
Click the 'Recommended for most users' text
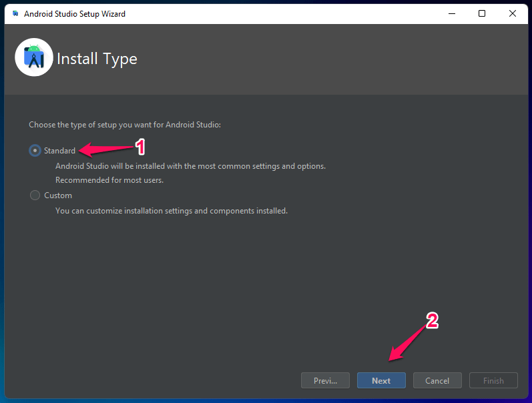coord(109,180)
